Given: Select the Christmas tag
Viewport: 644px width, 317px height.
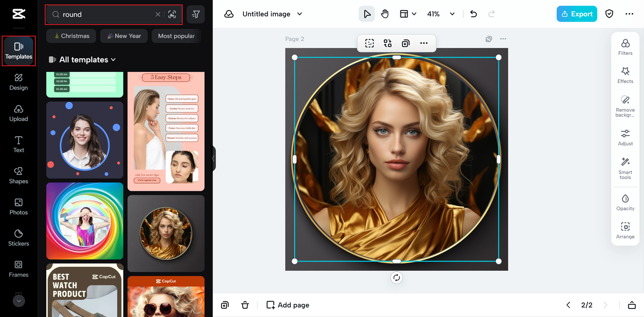Looking at the screenshot, I should [71, 36].
